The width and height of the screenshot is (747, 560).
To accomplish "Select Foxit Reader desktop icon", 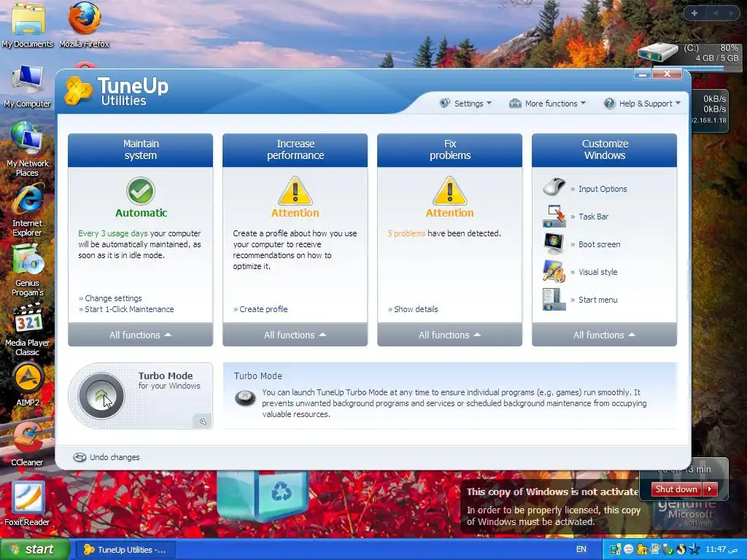I will [27, 504].
